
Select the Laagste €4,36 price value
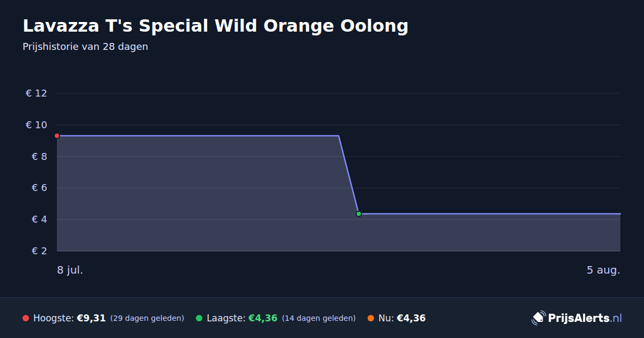[x=262, y=318]
